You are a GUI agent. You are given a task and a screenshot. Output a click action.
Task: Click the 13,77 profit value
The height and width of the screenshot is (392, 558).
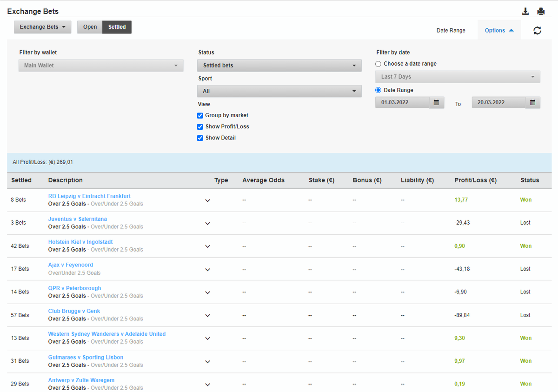coord(461,200)
